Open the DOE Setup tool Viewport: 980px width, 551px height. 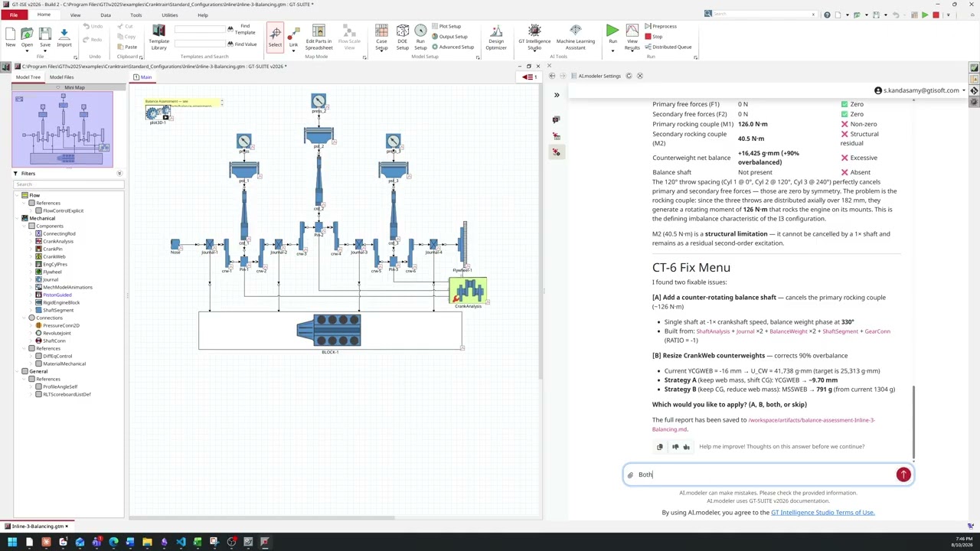point(402,37)
